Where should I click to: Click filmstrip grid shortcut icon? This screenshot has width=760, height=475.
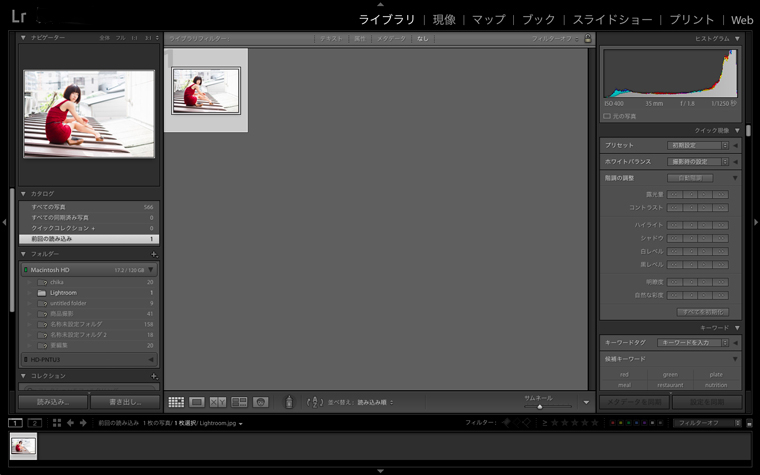[x=57, y=423]
